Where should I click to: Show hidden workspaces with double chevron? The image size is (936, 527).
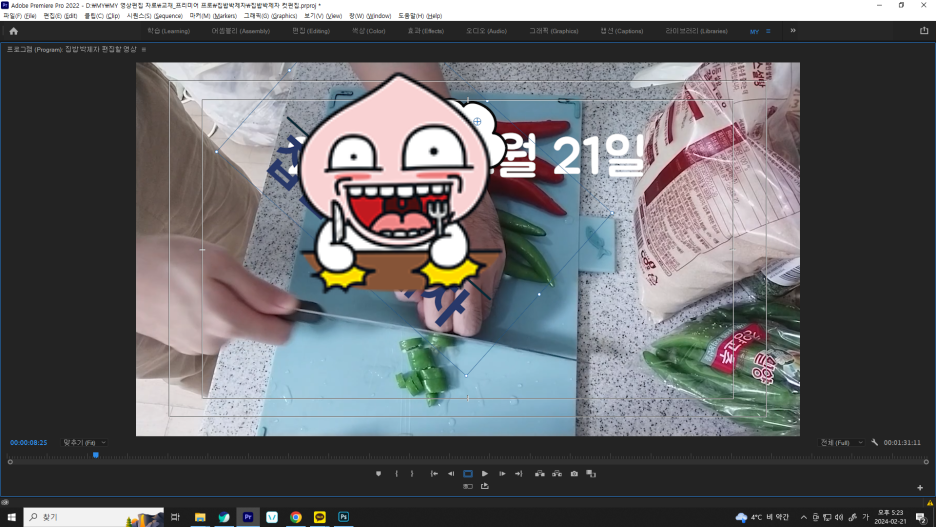[793, 30]
